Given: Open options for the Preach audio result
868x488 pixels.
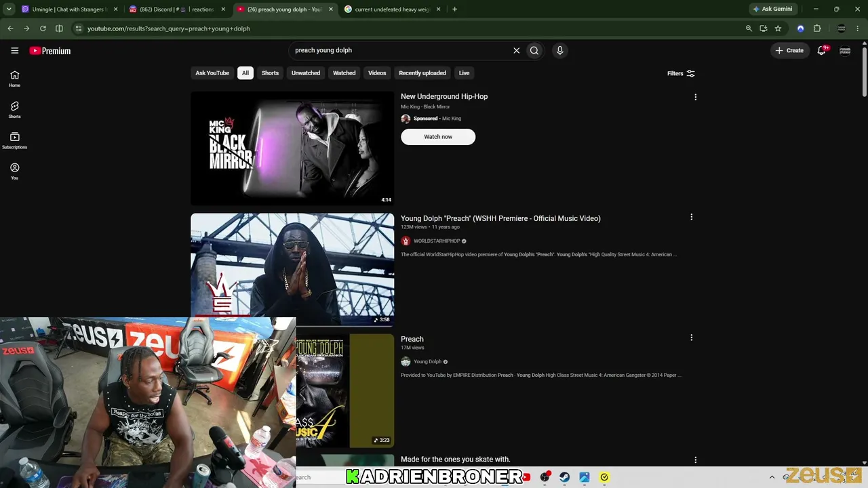Looking at the screenshot, I should pos(691,338).
